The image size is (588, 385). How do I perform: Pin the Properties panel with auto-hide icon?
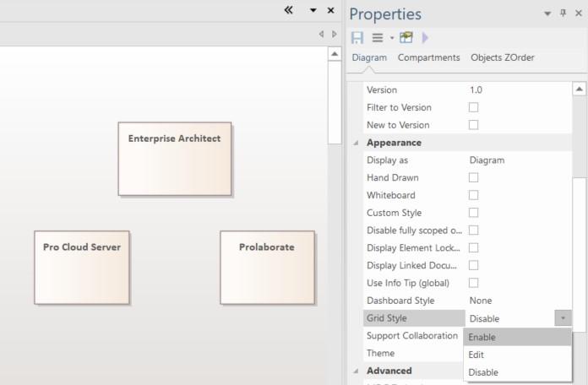(x=563, y=14)
